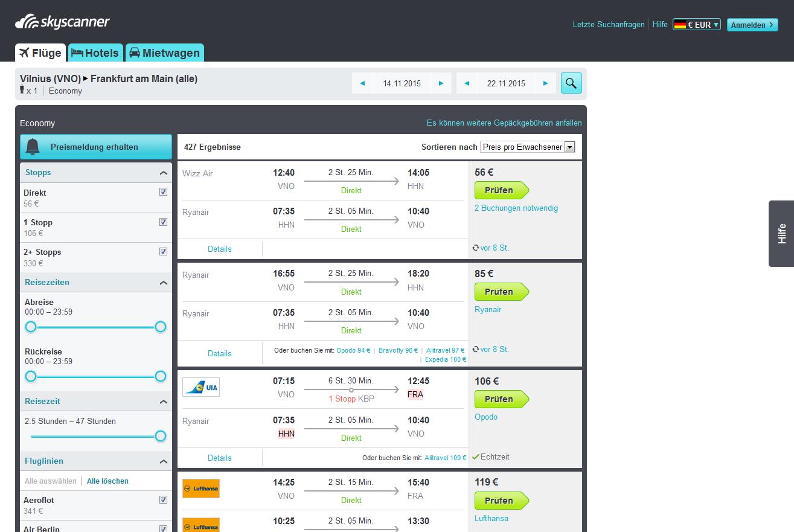The height and width of the screenshot is (532, 794).
Task: Click the 22.11.2015 return date field
Action: [506, 83]
